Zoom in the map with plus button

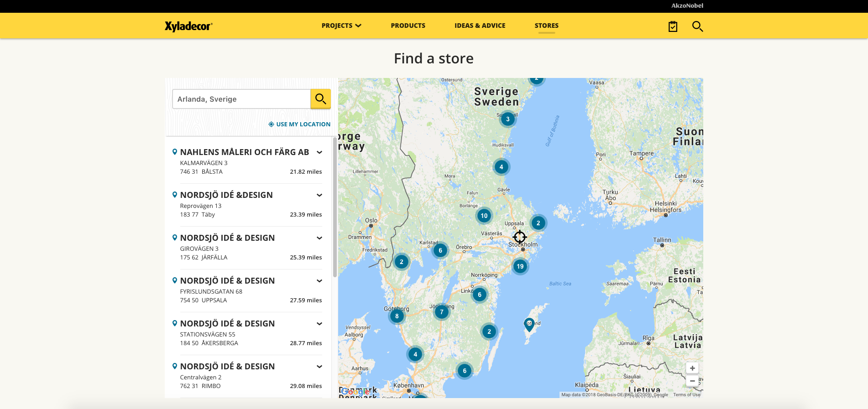(x=692, y=368)
